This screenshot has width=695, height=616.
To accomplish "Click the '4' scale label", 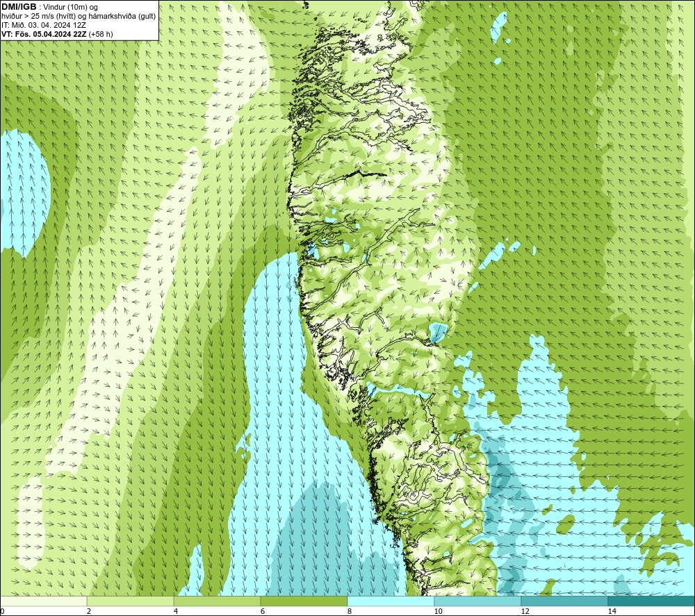I will 176,611.
